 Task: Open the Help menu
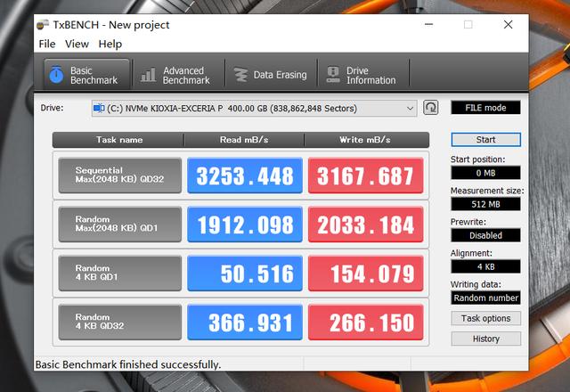pos(110,44)
